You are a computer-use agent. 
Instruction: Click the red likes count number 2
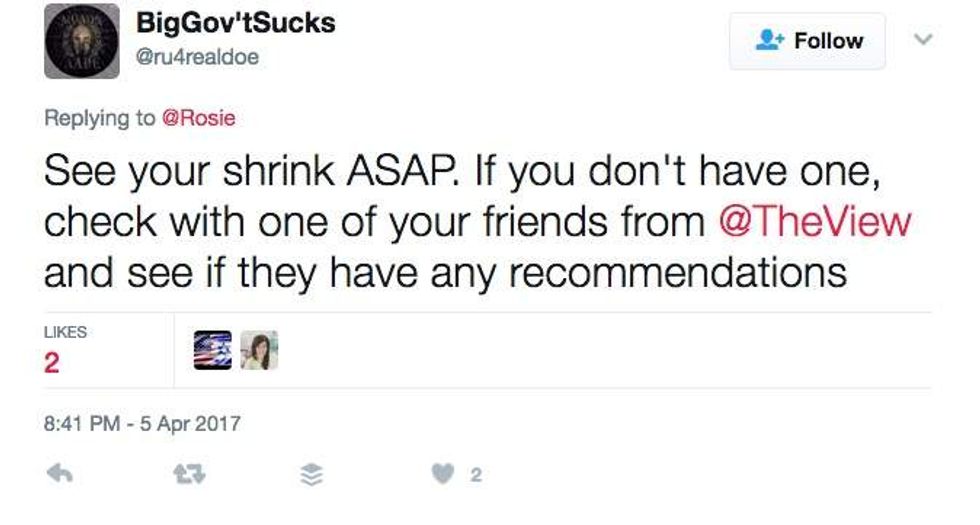(52, 362)
